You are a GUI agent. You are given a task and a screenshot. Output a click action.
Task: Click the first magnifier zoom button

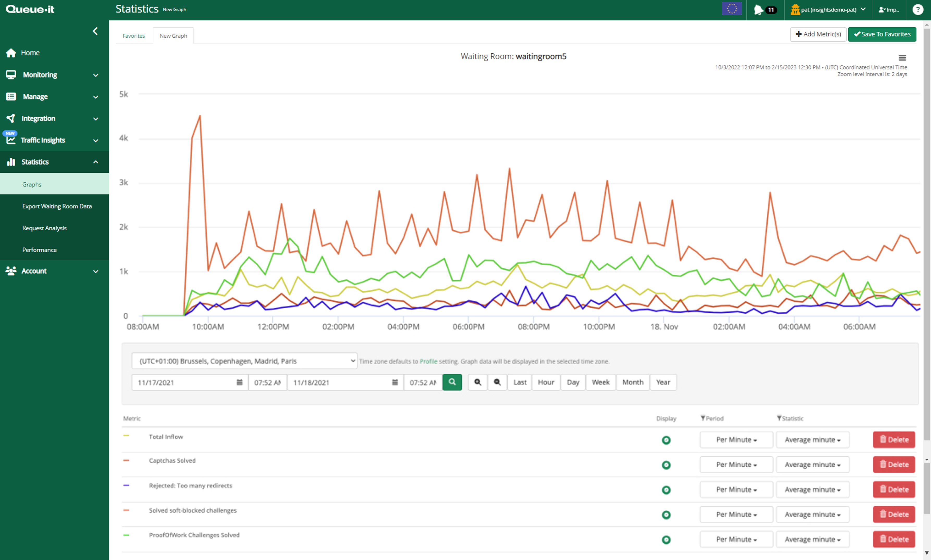coord(478,382)
